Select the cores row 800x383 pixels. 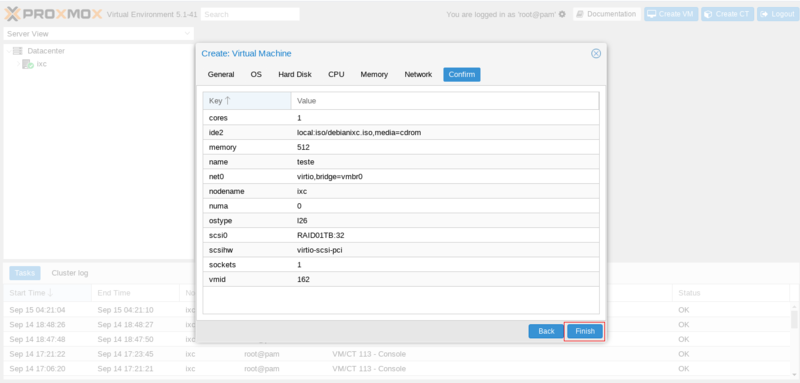coord(401,118)
